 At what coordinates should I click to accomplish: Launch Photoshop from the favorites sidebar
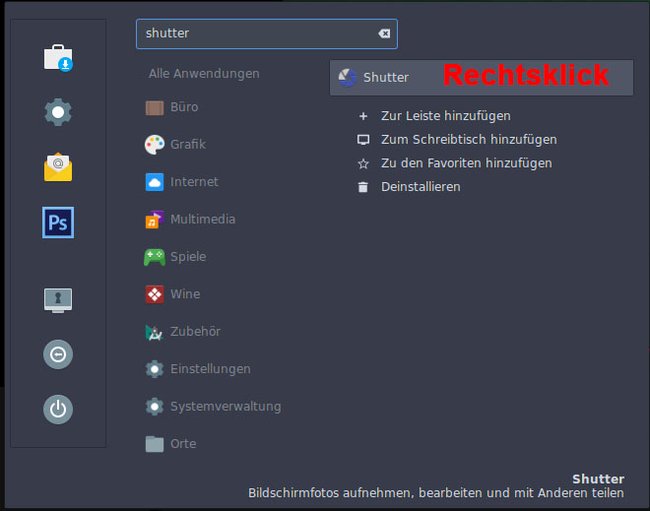point(58,223)
